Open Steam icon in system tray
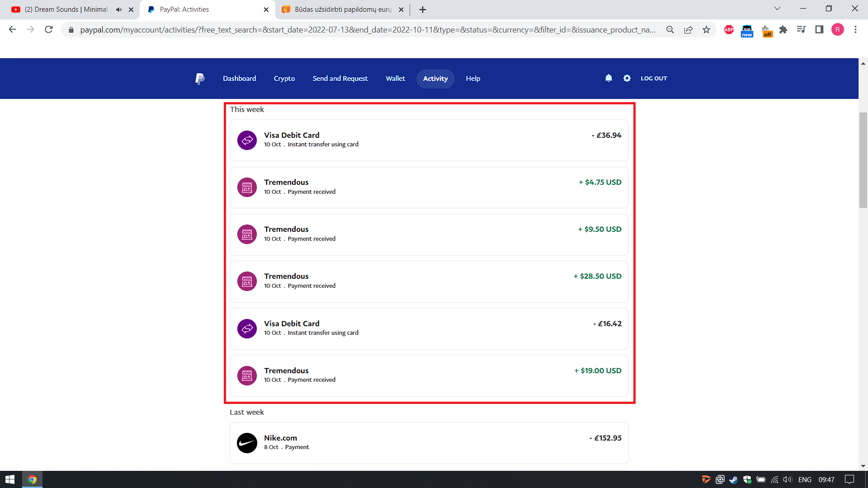The width and height of the screenshot is (868, 488). coord(733,480)
